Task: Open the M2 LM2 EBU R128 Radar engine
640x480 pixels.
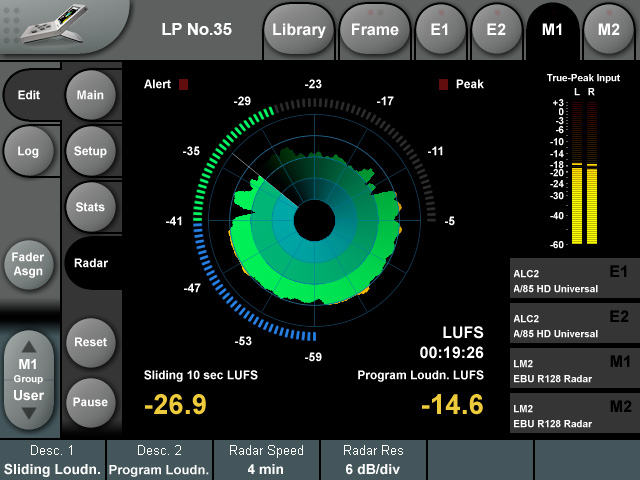Action: click(575, 415)
